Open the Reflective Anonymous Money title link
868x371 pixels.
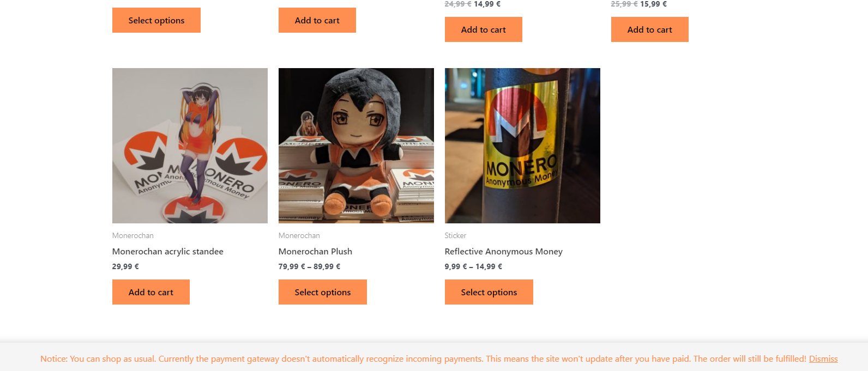[x=503, y=251]
